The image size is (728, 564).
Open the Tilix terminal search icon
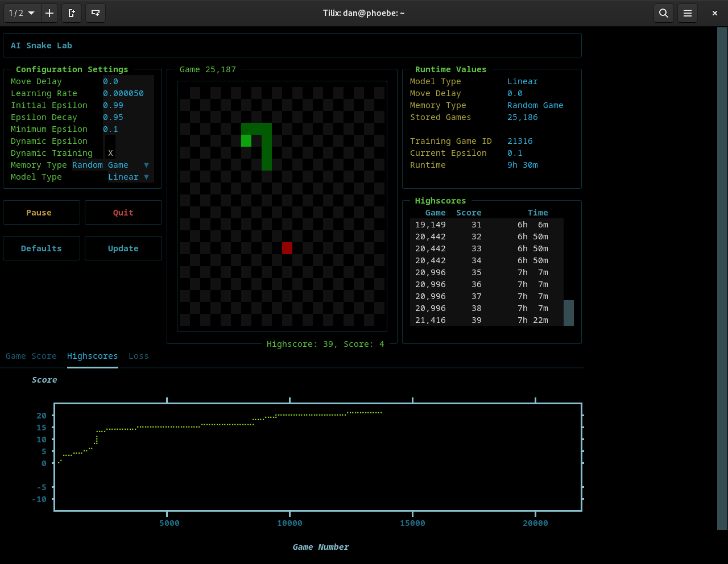click(663, 13)
